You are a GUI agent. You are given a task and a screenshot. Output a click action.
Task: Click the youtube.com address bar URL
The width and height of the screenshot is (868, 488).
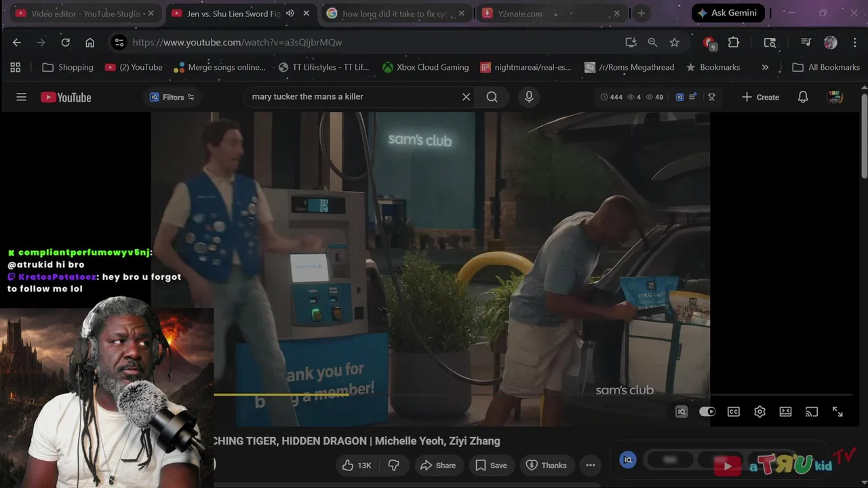coord(237,42)
